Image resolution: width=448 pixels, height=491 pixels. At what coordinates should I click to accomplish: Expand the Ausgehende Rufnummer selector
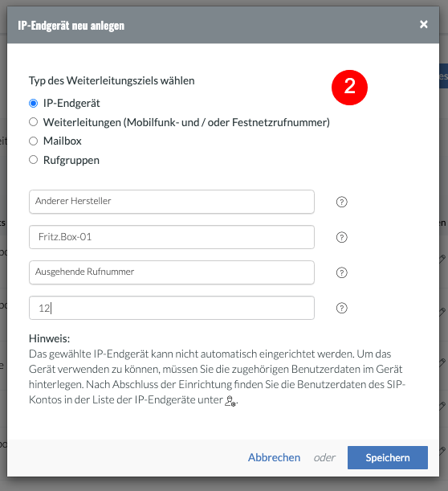[x=172, y=272]
